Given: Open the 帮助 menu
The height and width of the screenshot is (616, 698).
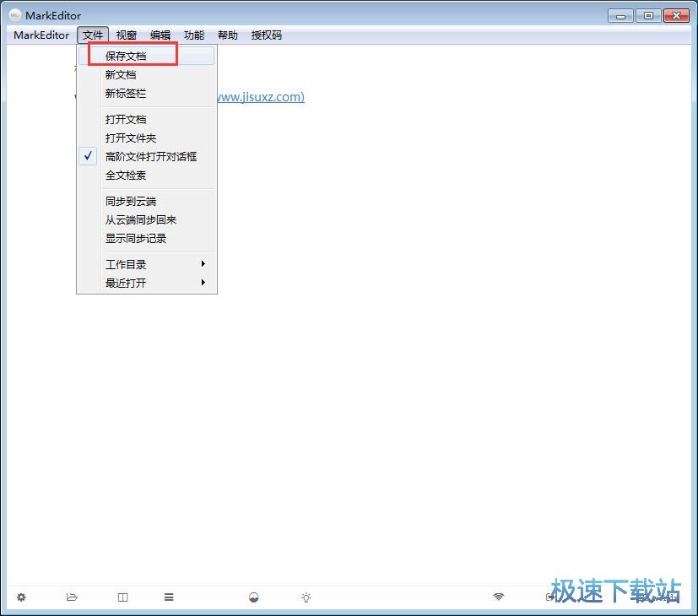Looking at the screenshot, I should click(228, 35).
